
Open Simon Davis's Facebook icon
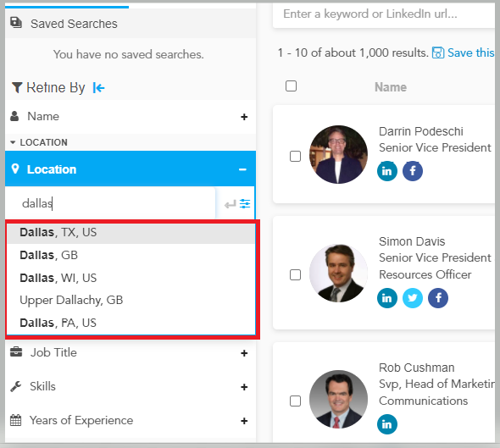[x=438, y=298]
